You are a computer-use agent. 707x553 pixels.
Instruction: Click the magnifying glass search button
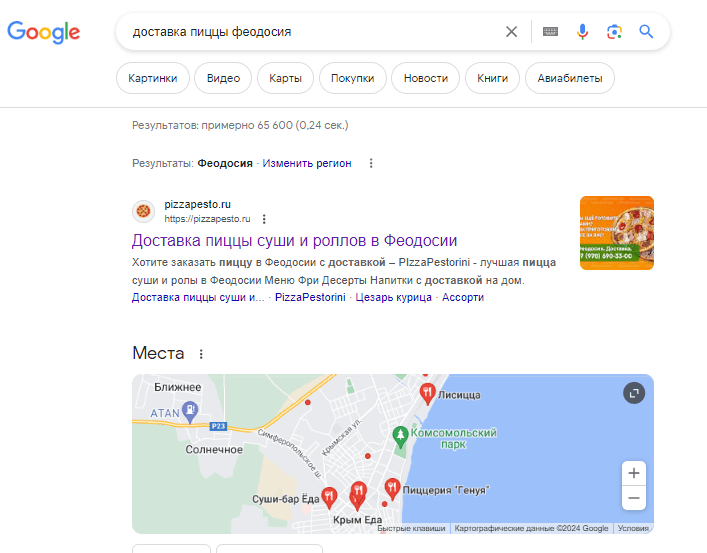646,32
